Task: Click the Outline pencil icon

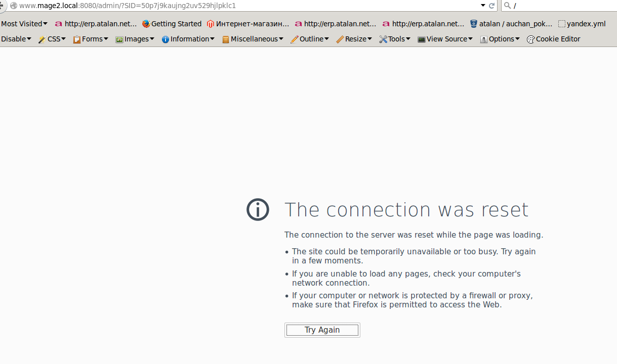Action: point(295,39)
